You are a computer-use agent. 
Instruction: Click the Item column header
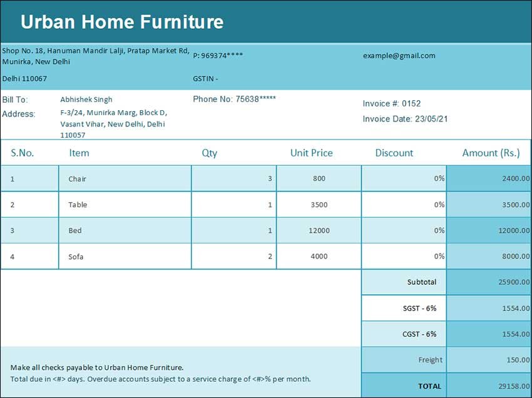click(79, 153)
